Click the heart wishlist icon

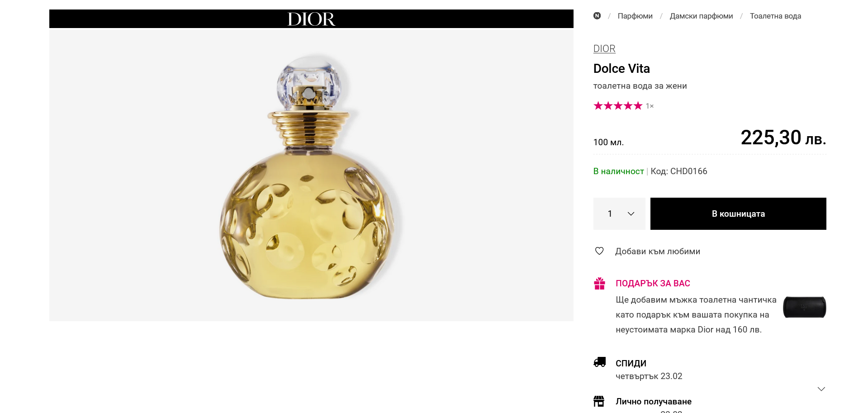pos(599,251)
